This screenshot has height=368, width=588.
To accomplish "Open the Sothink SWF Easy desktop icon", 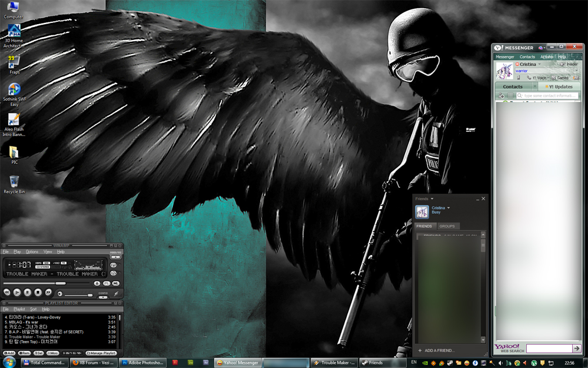I will point(14,95).
